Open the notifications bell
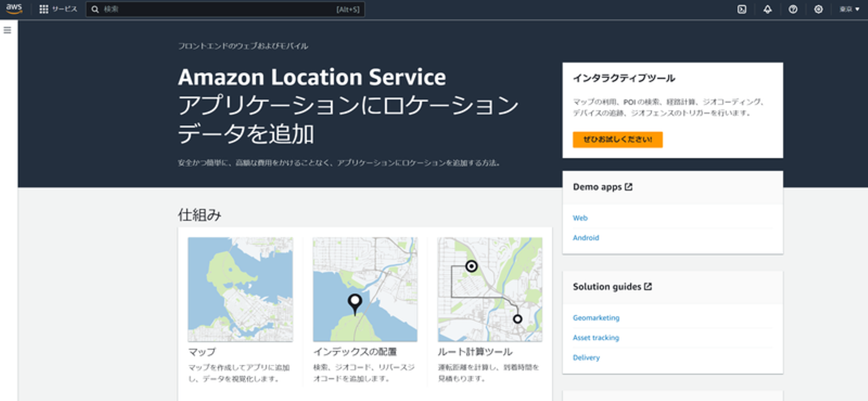 click(x=767, y=9)
